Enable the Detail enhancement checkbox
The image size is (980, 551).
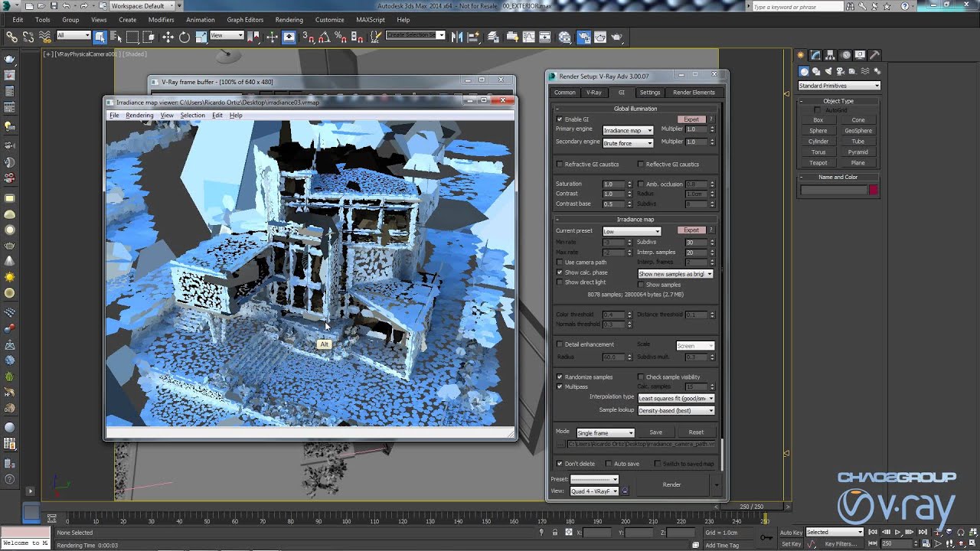559,344
